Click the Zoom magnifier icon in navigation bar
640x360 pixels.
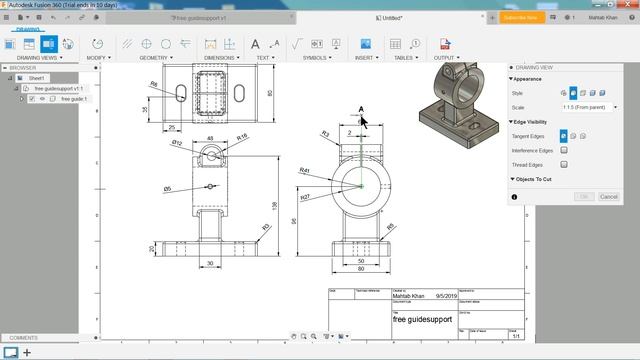click(x=313, y=336)
